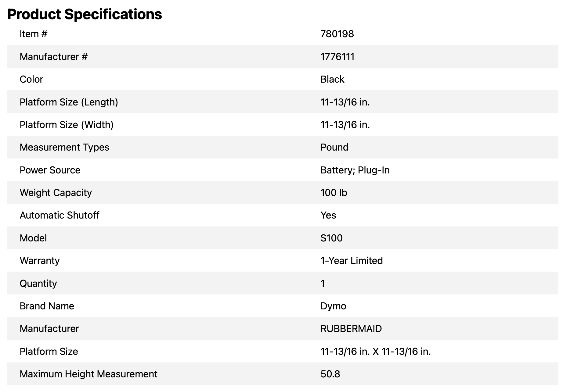Screen dimensions: 570x392
Task: Click the Power Source label
Action: click(x=50, y=170)
